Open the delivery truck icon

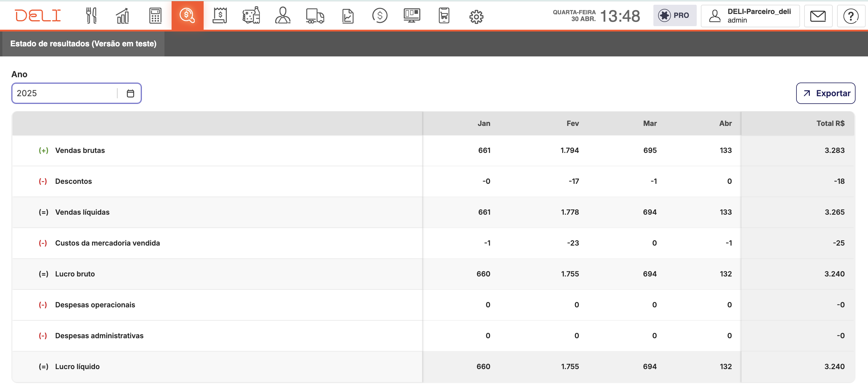point(315,15)
